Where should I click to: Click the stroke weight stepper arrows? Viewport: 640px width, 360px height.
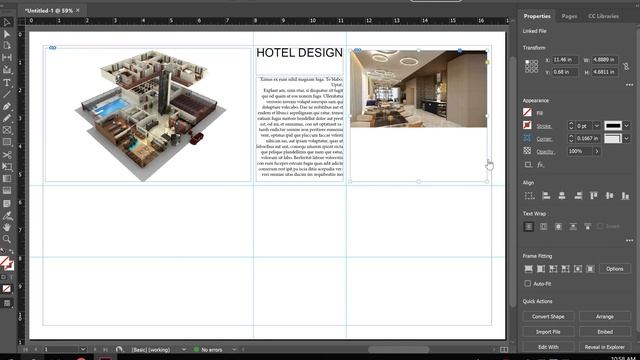[x=571, y=126]
